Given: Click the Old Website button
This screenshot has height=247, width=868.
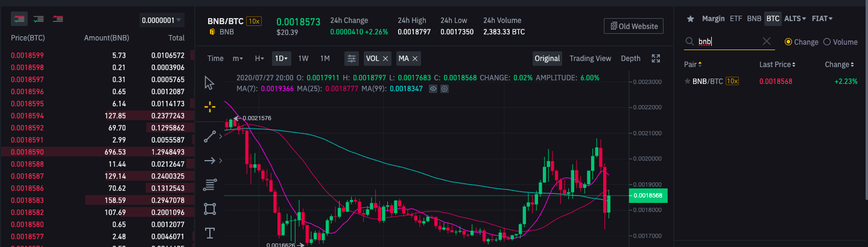Looking at the screenshot, I should pyautogui.click(x=633, y=26).
